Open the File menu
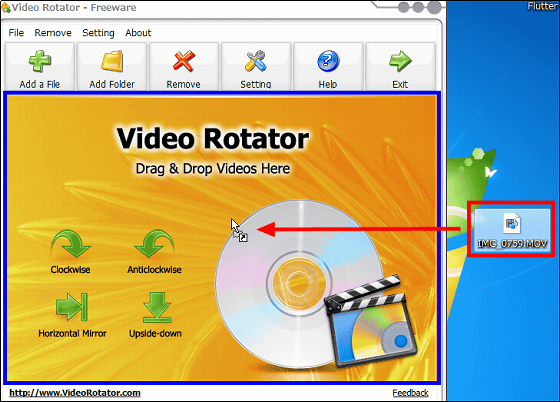The height and width of the screenshot is (402, 560). [16, 33]
